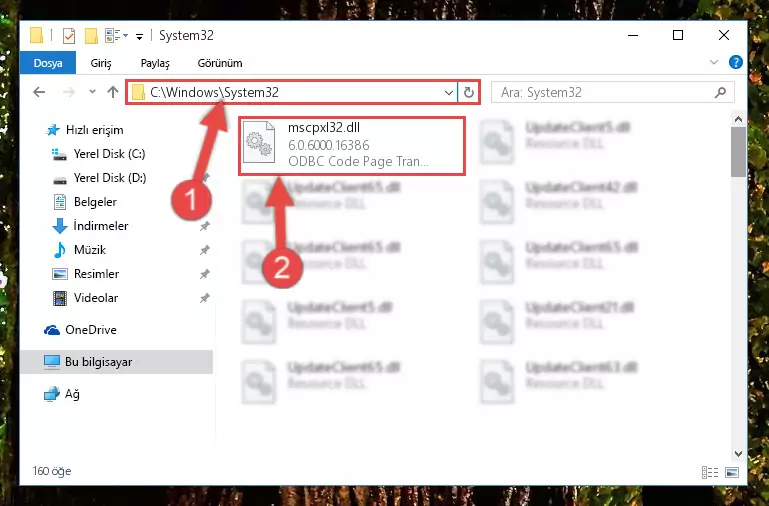
Task: Refresh the System32 folder
Action: (x=469, y=92)
